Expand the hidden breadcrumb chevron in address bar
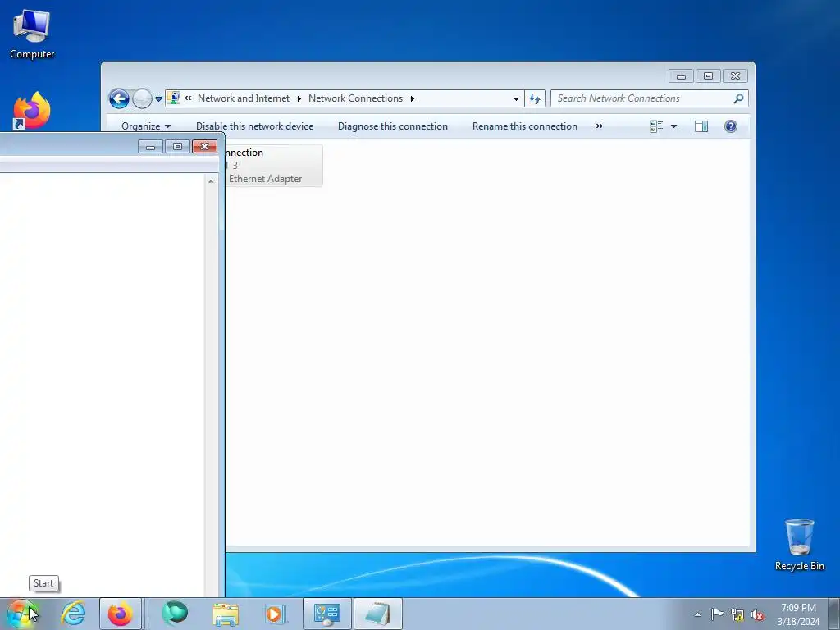 click(188, 98)
